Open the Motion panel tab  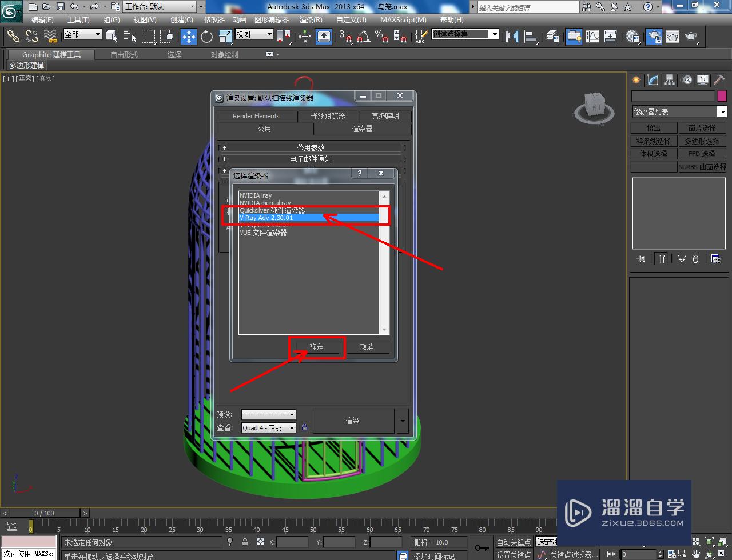coord(687,80)
